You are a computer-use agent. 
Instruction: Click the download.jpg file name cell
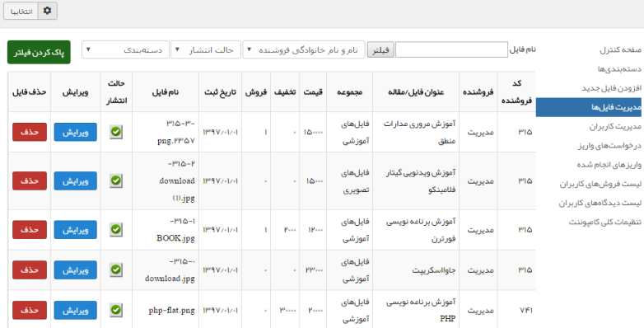coord(166,270)
